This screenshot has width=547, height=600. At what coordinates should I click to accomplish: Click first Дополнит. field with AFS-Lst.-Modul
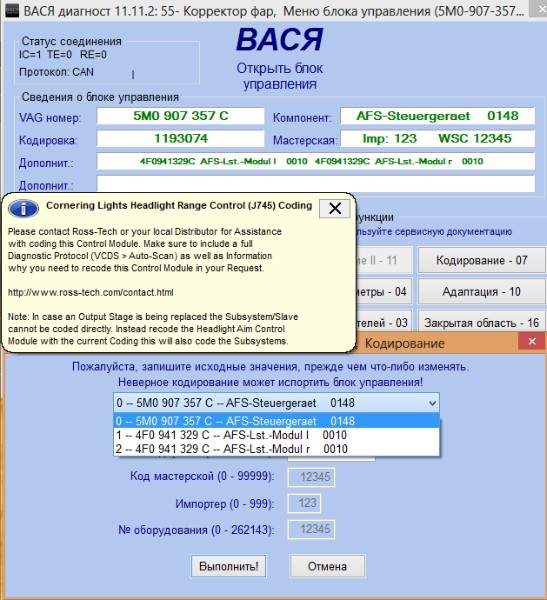click(x=315, y=161)
